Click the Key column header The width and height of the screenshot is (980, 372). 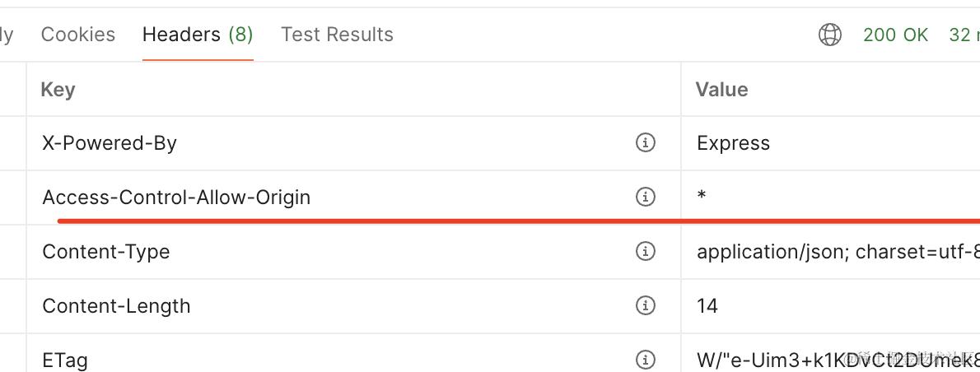(x=58, y=90)
